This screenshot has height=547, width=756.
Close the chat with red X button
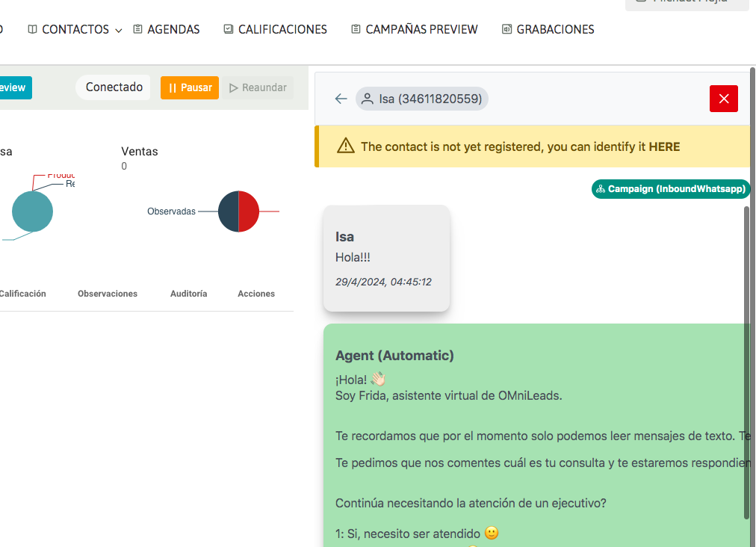point(723,99)
